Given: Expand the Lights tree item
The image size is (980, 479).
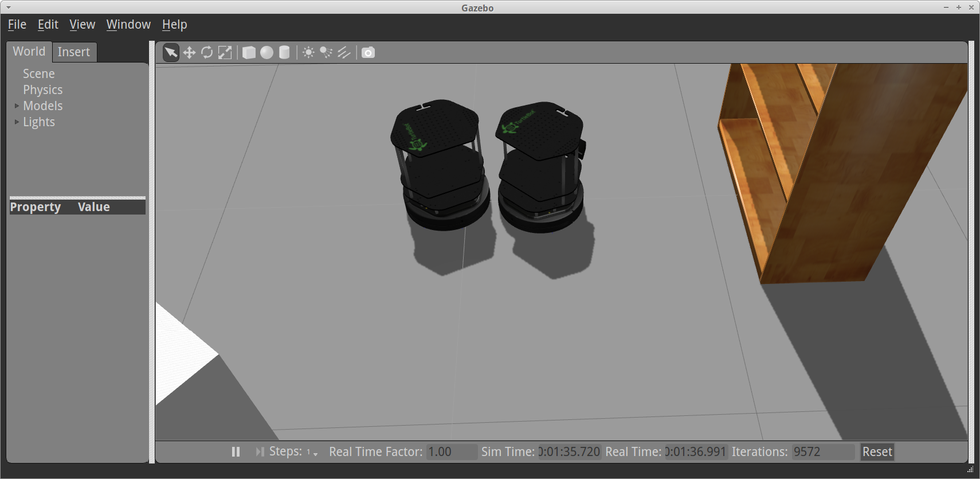Looking at the screenshot, I should click(17, 122).
